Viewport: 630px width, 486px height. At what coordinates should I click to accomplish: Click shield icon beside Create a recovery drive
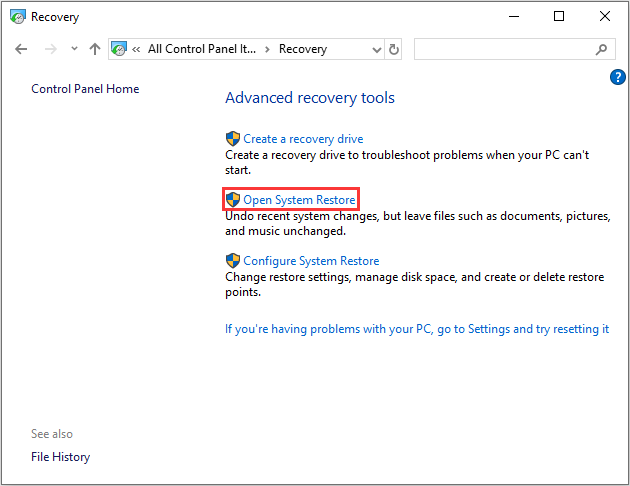point(233,139)
